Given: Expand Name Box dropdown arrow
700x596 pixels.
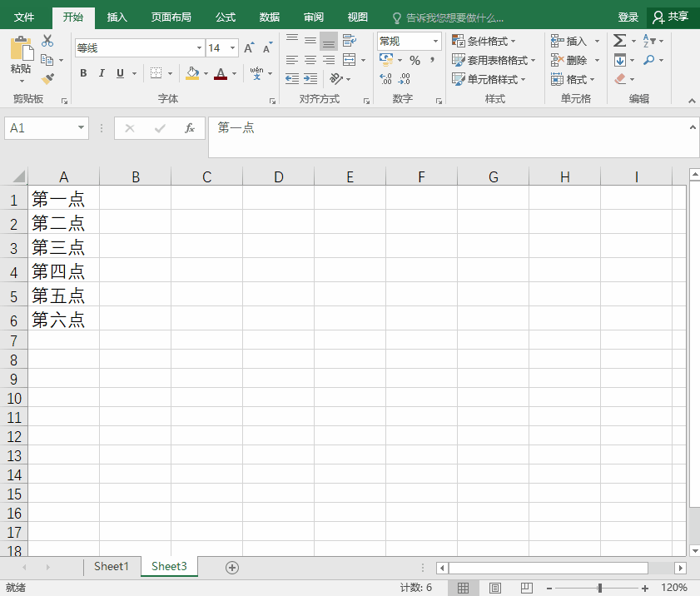Looking at the screenshot, I should coord(81,127).
